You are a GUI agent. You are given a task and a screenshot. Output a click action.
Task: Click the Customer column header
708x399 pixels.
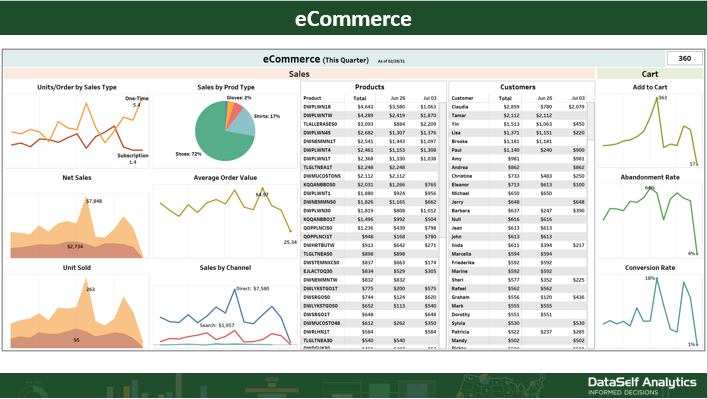pos(462,98)
